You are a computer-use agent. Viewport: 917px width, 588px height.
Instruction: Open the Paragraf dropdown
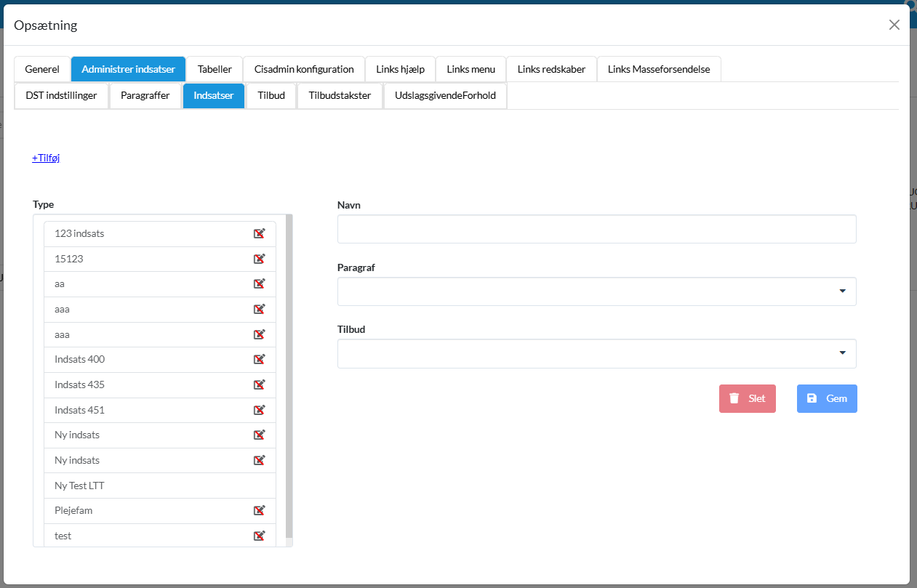[x=596, y=291]
